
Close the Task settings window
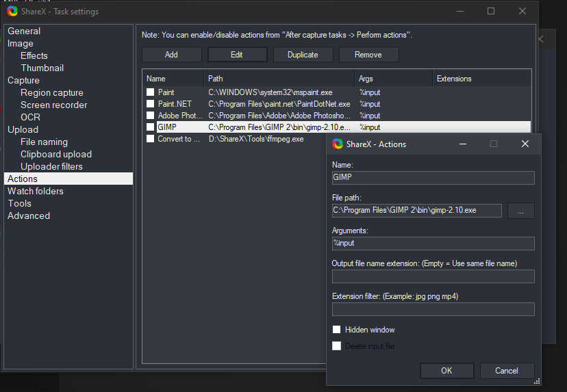tap(522, 11)
